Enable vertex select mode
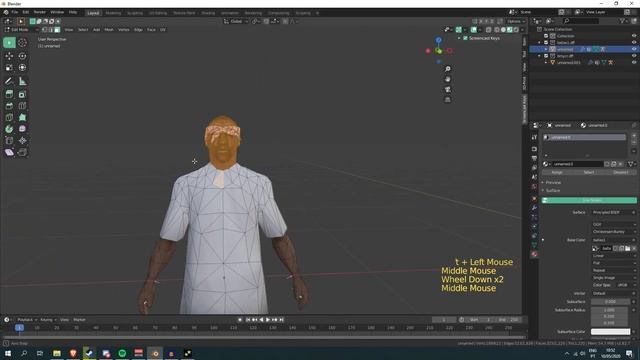Screen dimensions: 640x360 pyautogui.click(x=44, y=30)
